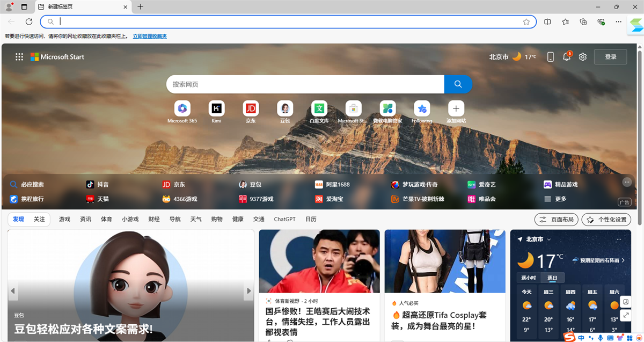
Task: Click the expand feed arrows icon
Action: pyautogui.click(x=626, y=315)
